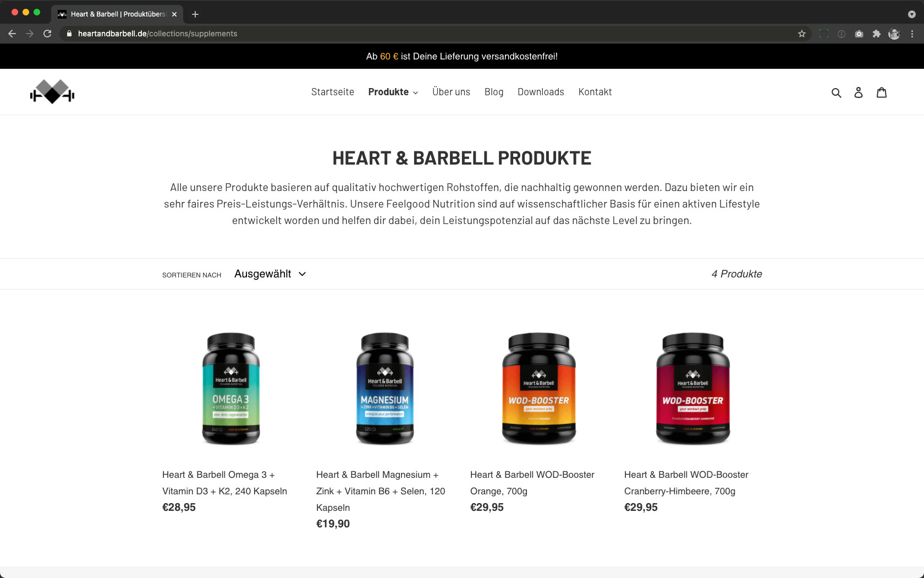
Task: Open the site search magnifier icon
Action: (836, 92)
